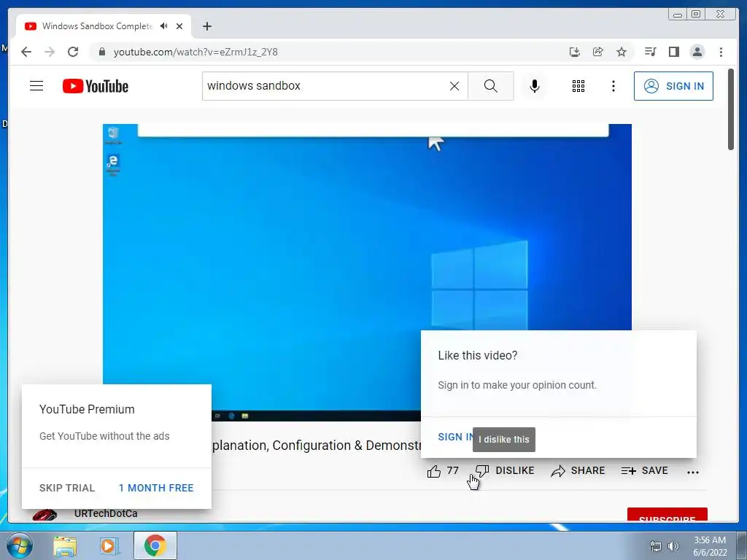Screen dimensions: 747x560
Task: Open the YouTube apps grid
Action: (578, 86)
